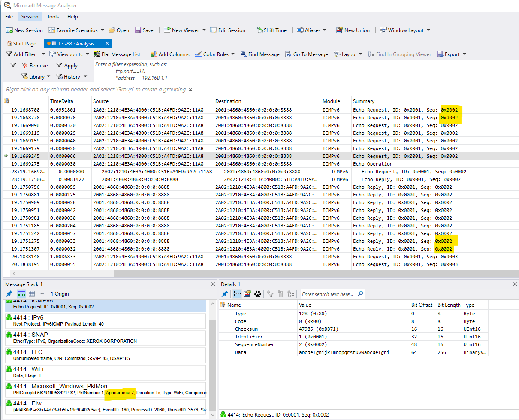Open the filter History dropdown
Viewport: 519px width, 420px height.
[x=72, y=77]
